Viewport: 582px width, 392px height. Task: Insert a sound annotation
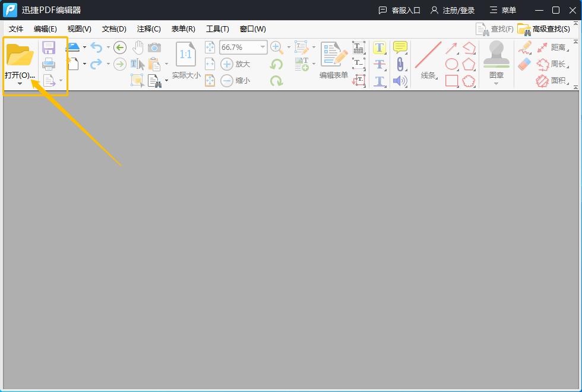click(x=400, y=80)
